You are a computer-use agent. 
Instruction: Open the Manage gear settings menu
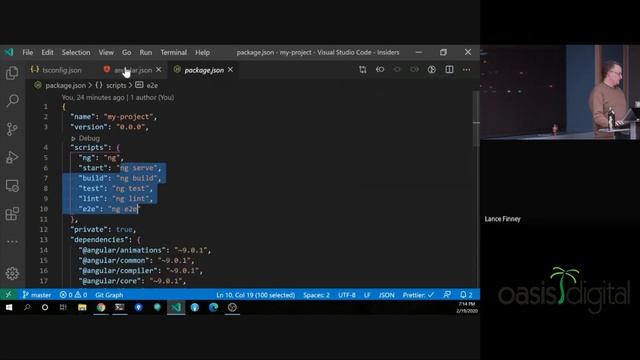(12, 273)
